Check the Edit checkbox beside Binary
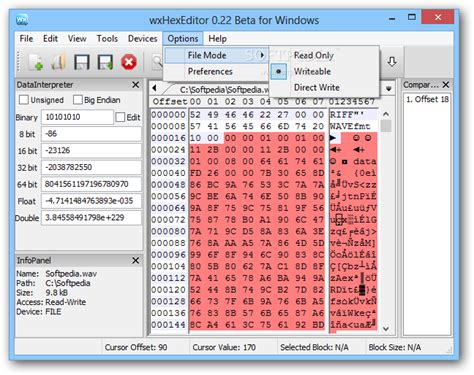 (120, 117)
